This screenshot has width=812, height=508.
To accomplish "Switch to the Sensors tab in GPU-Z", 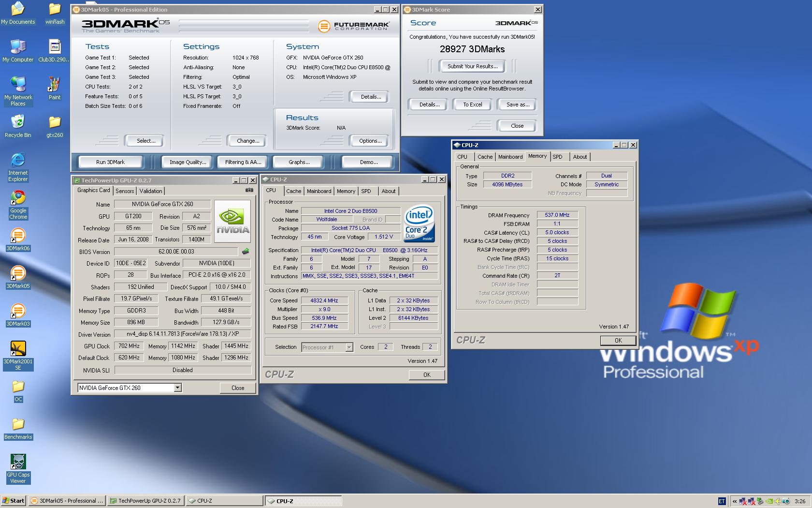I will 125,191.
